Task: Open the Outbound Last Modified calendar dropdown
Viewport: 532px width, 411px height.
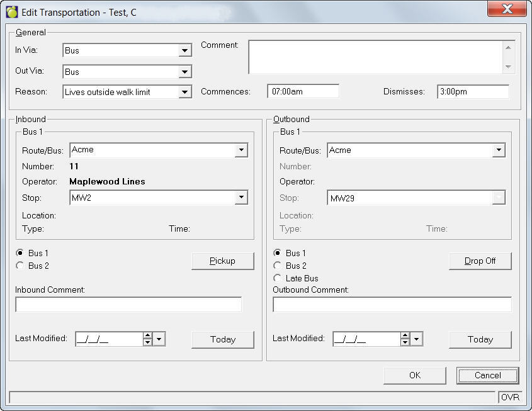Action: (x=417, y=339)
